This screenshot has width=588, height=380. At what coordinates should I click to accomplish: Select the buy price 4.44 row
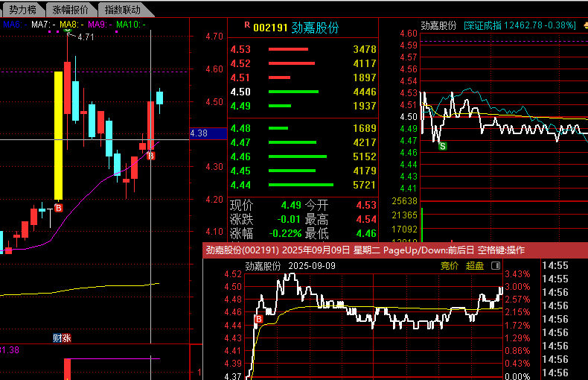pyautogui.click(x=303, y=185)
